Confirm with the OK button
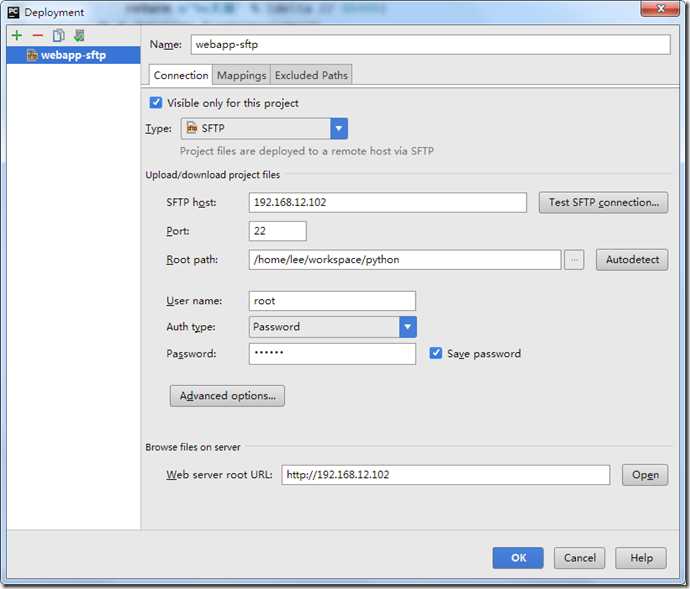Image resolution: width=690 pixels, height=589 pixels. pos(518,558)
